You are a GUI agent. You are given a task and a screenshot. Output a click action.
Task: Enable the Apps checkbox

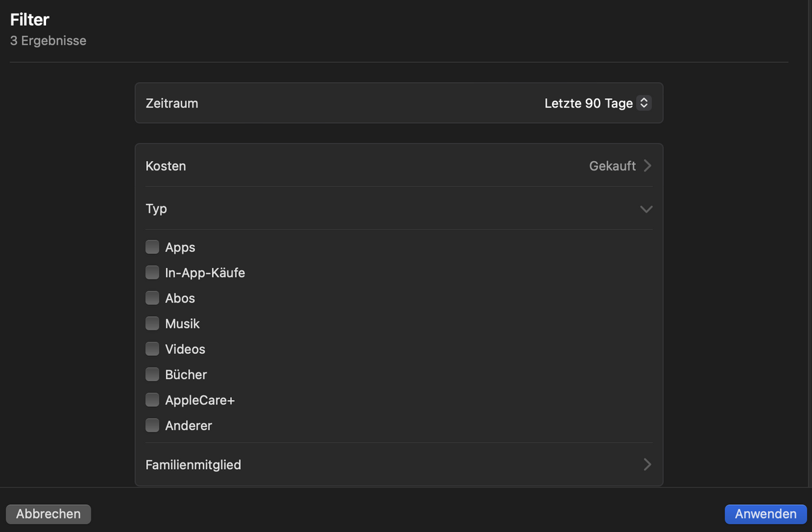tap(152, 248)
